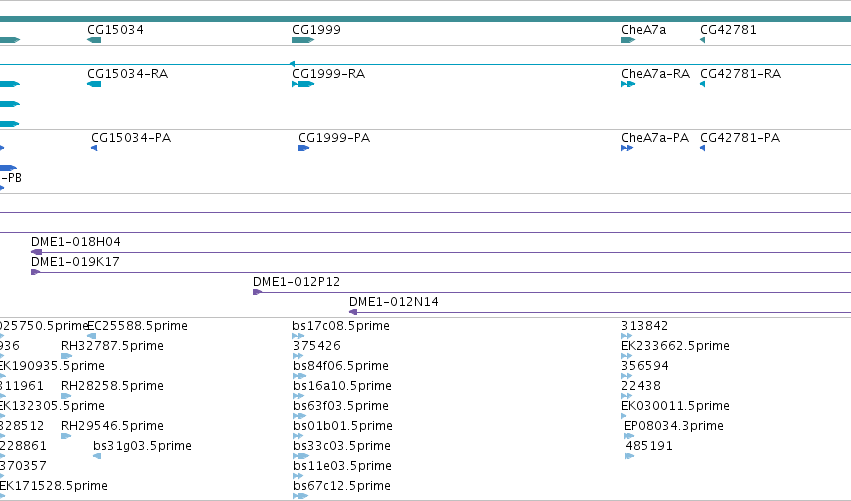Click the DME1-019K17 clone label

point(75,262)
